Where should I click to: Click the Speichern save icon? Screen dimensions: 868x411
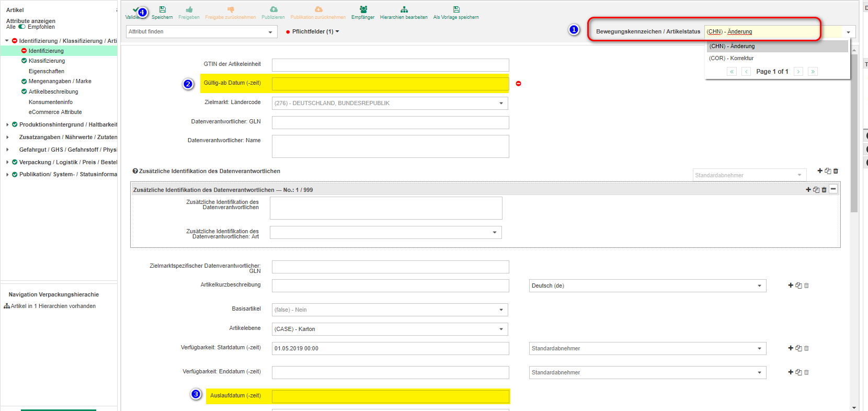pos(162,10)
